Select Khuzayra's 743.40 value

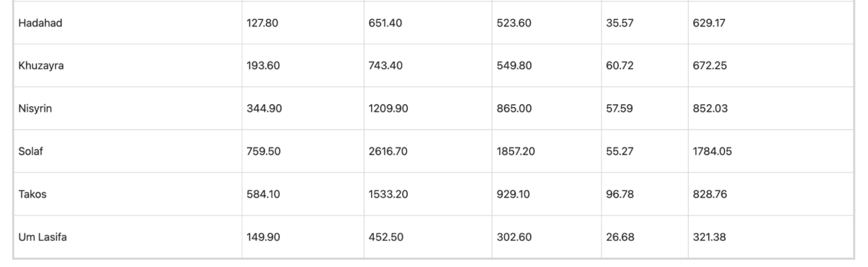pos(385,65)
